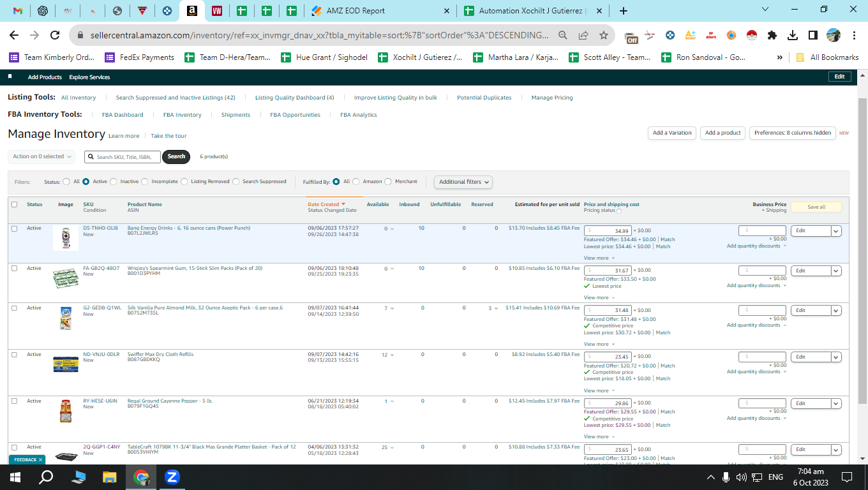Open the Edit dropdown arrow for Wrigley's Gum
868x490 pixels.
[836, 271]
